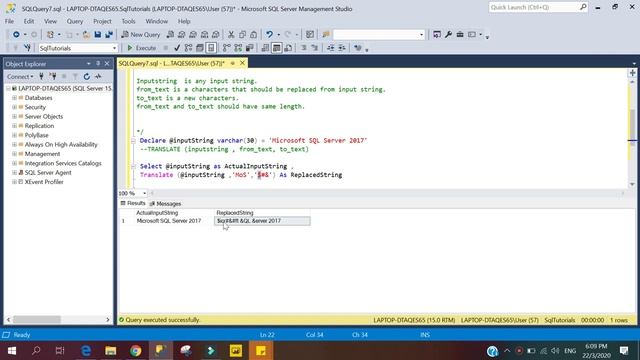Switch to the Results tab

click(x=133, y=203)
